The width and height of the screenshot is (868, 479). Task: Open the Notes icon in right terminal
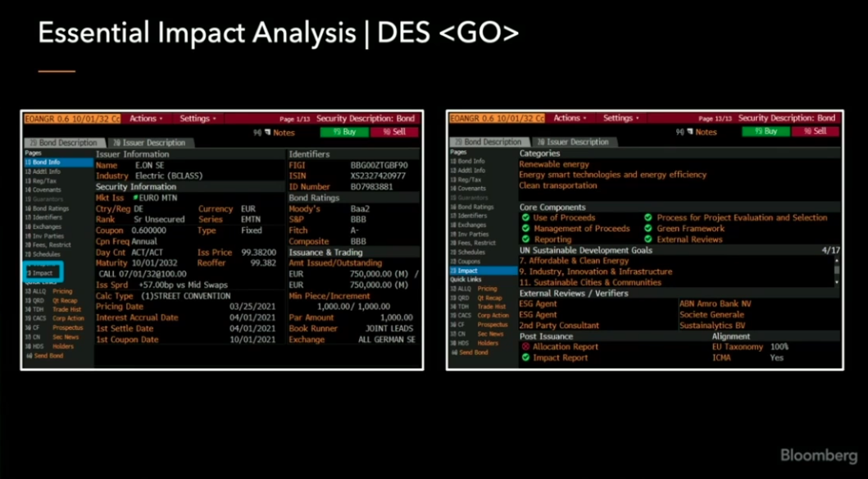[x=690, y=132]
